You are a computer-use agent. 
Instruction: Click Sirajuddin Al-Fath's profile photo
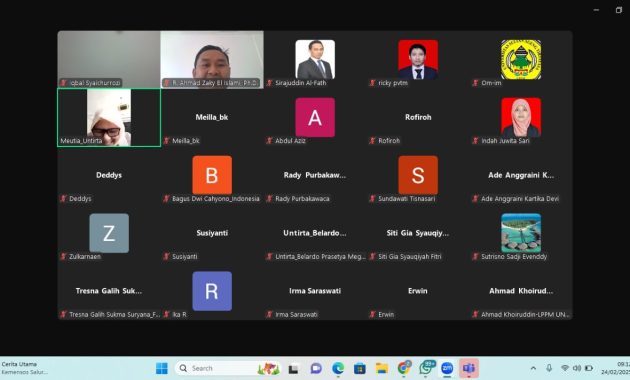tap(315, 59)
